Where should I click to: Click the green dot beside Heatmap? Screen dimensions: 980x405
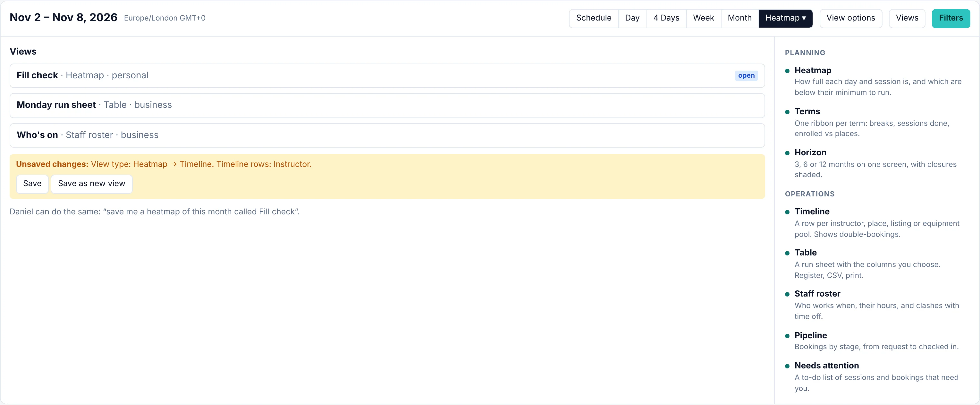point(787,71)
